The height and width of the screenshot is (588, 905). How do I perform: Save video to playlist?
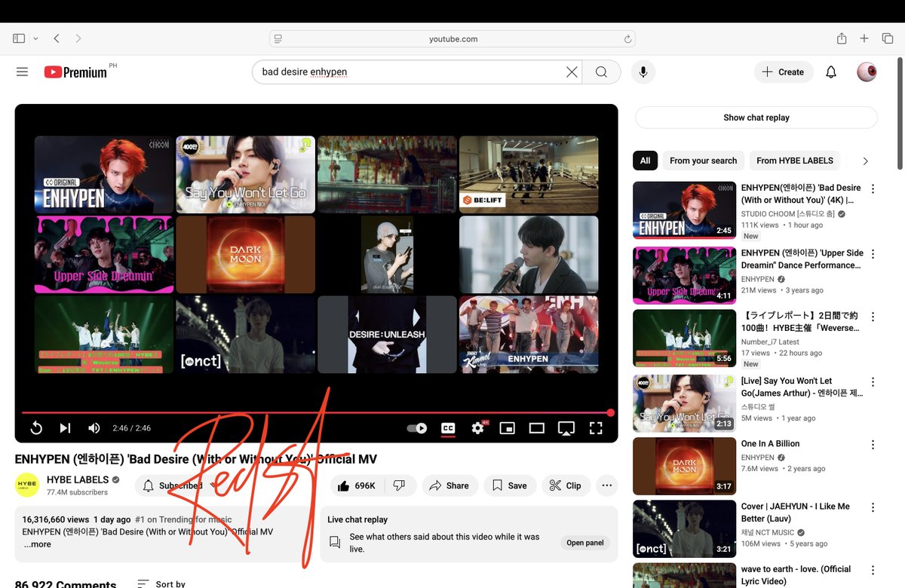[x=510, y=485]
